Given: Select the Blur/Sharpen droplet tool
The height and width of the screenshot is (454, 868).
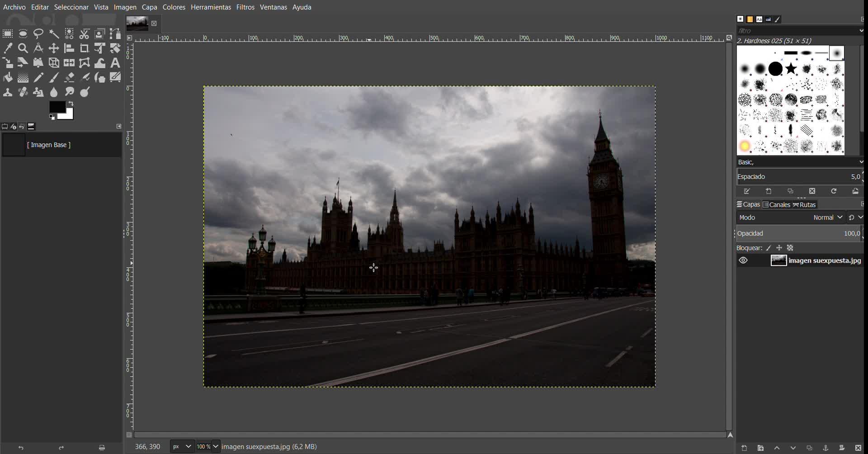Looking at the screenshot, I should (54, 92).
